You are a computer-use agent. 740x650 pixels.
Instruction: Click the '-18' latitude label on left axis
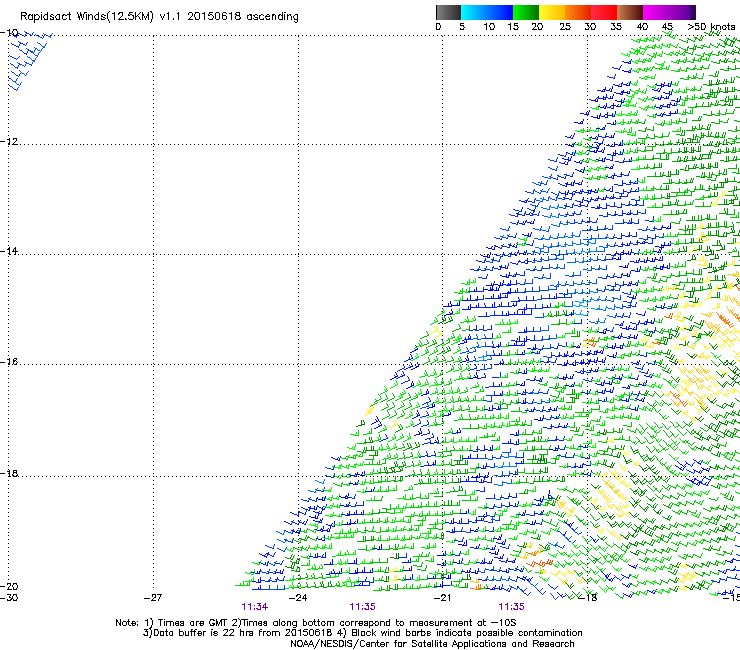pyautogui.click(x=9, y=473)
